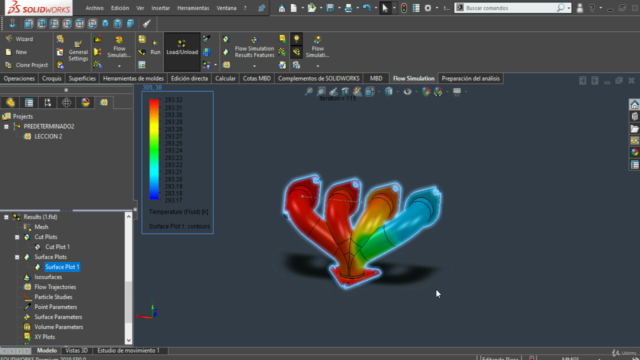Click the pushpin icon beside the menu
Image resolution: width=640 pixels, height=360 pixels.
click(262, 8)
